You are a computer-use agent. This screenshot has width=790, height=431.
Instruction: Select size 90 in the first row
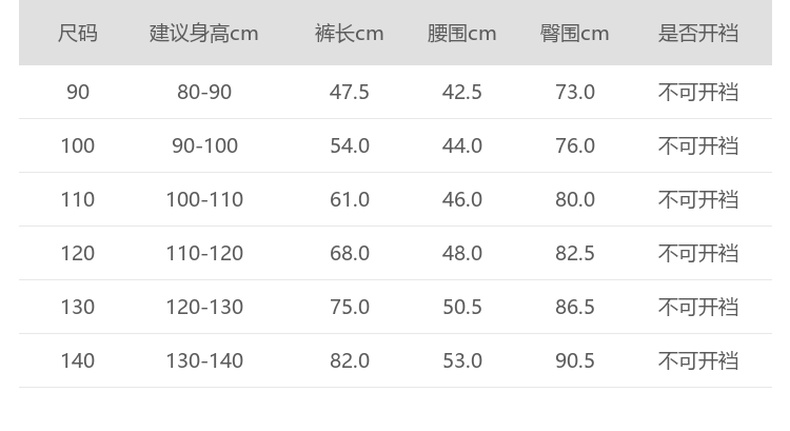(77, 92)
